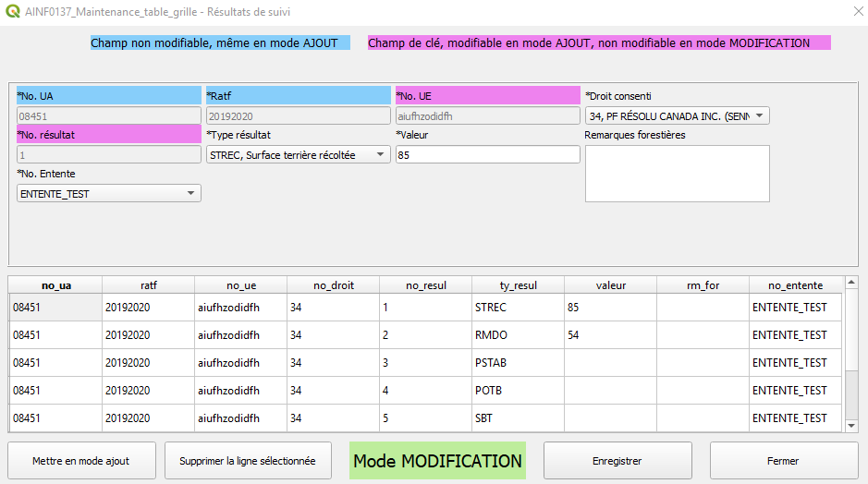
Task: Click the Valeur input field containing 85
Action: click(x=488, y=155)
